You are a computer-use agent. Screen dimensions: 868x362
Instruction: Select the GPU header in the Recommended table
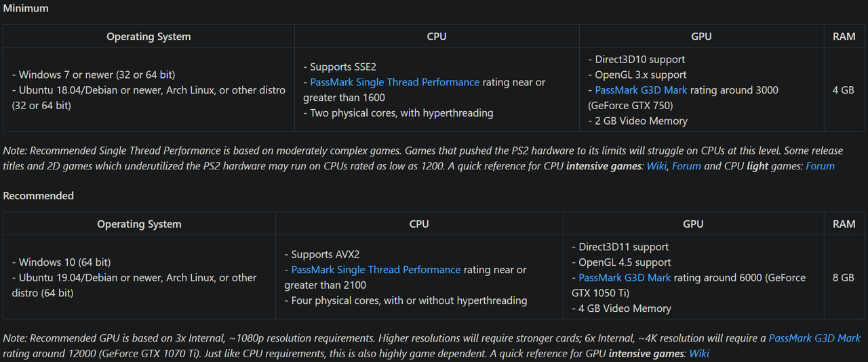pyautogui.click(x=693, y=224)
